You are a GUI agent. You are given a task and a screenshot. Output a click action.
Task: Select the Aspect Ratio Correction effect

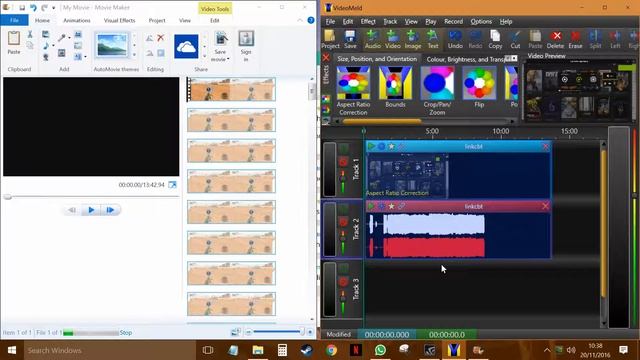click(353, 91)
